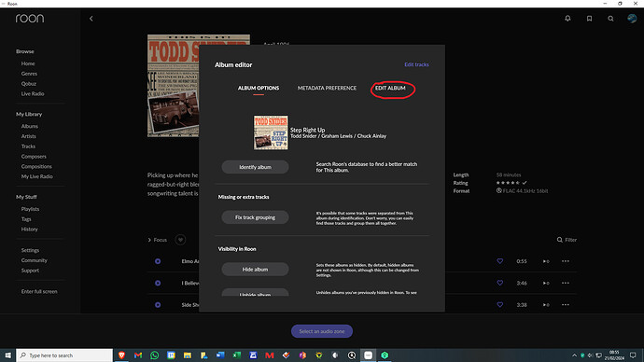
Task: Click the back navigation arrow
Action: (x=91, y=19)
